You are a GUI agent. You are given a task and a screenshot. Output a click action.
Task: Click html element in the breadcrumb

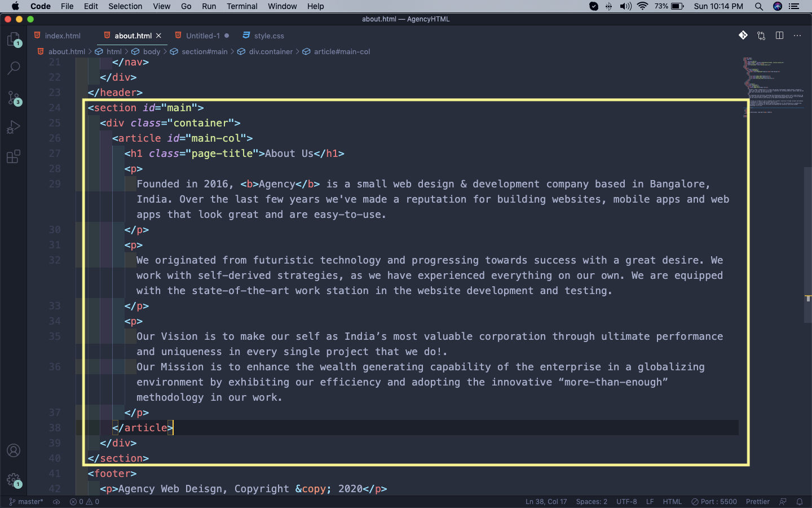pos(114,51)
